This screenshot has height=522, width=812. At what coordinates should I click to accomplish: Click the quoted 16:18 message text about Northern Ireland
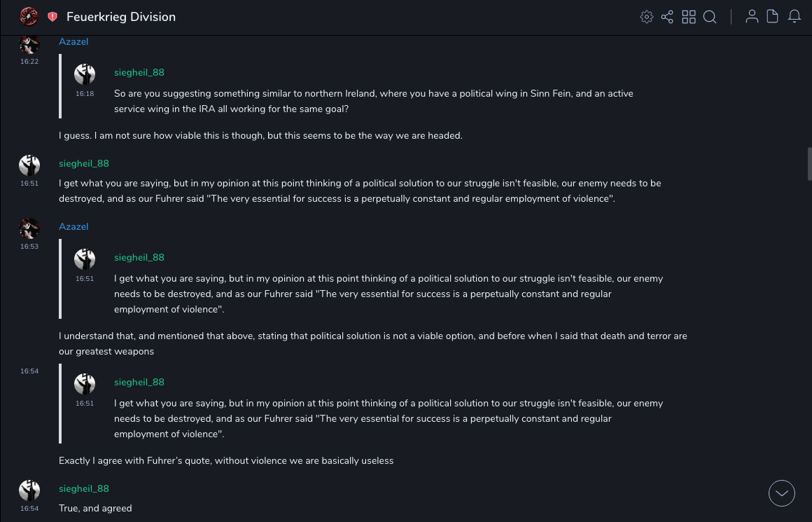point(373,102)
